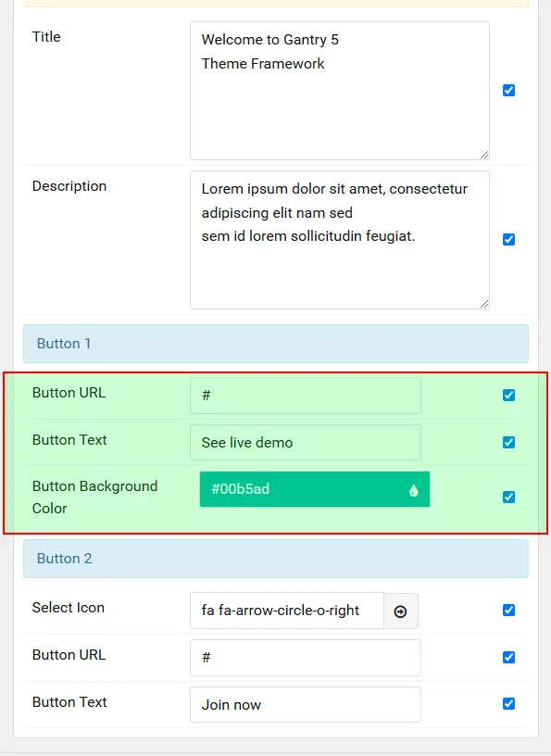Toggle the Select Icon checkbox
The width and height of the screenshot is (551, 756).
(508, 610)
